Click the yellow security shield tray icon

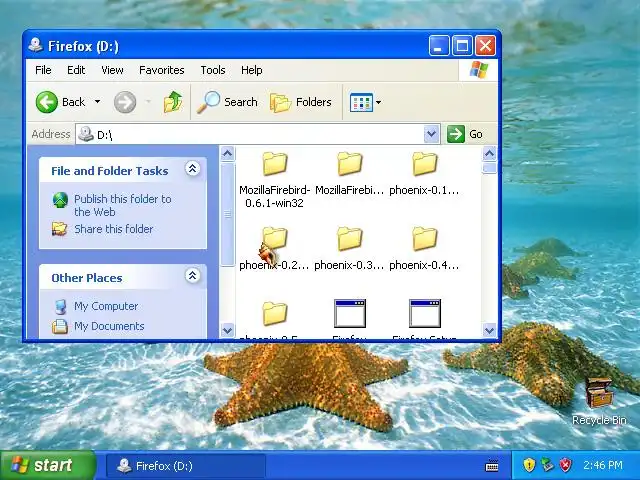coord(529,465)
